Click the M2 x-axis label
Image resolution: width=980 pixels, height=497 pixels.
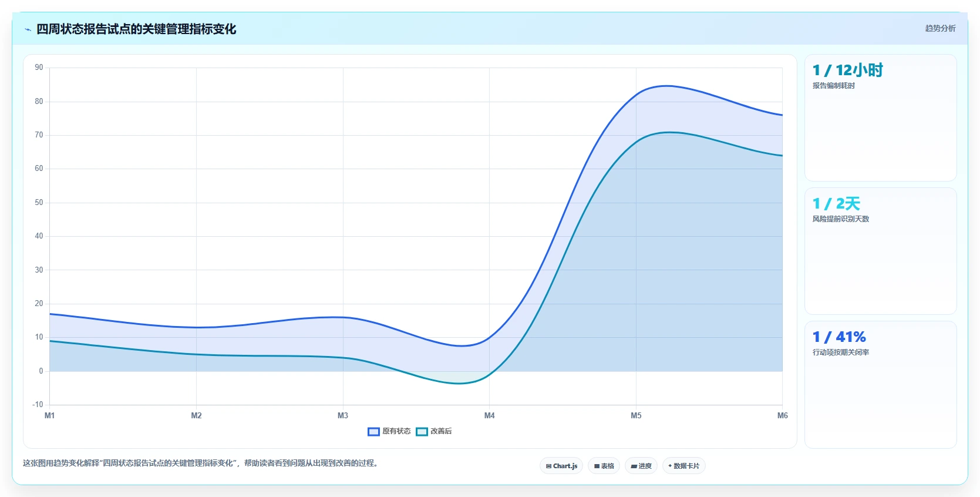[196, 415]
